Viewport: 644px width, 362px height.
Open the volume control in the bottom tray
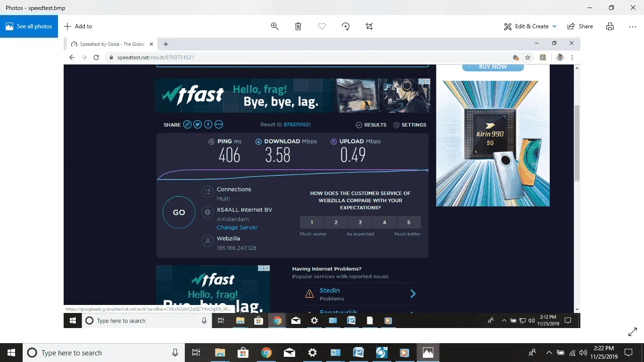click(583, 353)
